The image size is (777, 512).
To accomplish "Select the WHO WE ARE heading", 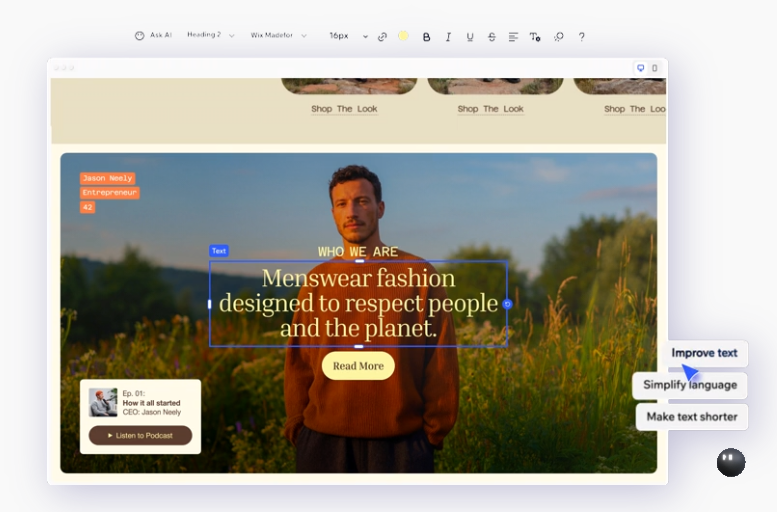I will coord(358,252).
